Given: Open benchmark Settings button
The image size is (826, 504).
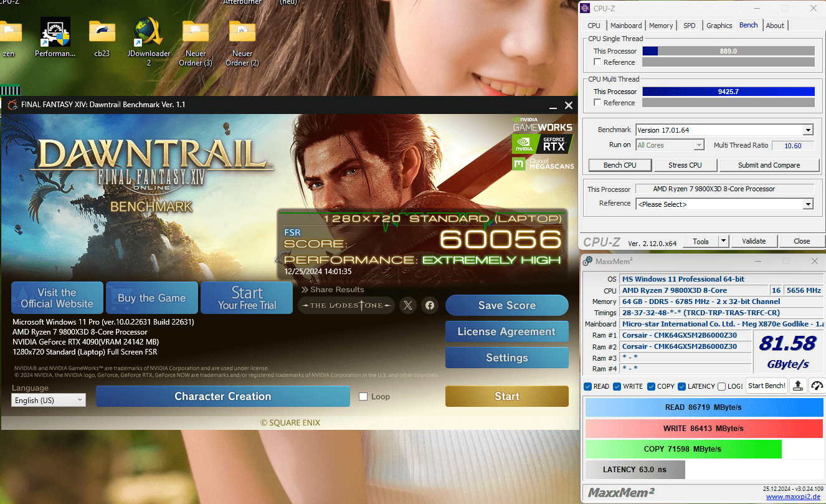Looking at the screenshot, I should point(507,358).
